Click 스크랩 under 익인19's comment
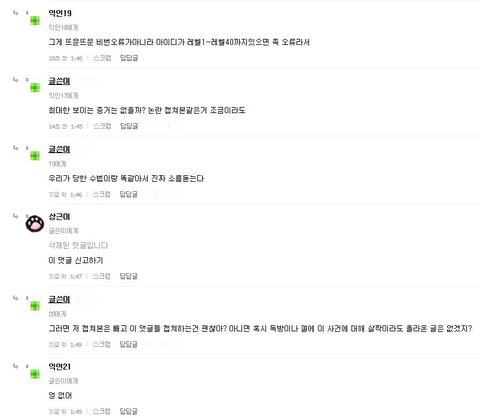The height and width of the screenshot is (418, 480). pyautogui.click(x=102, y=58)
